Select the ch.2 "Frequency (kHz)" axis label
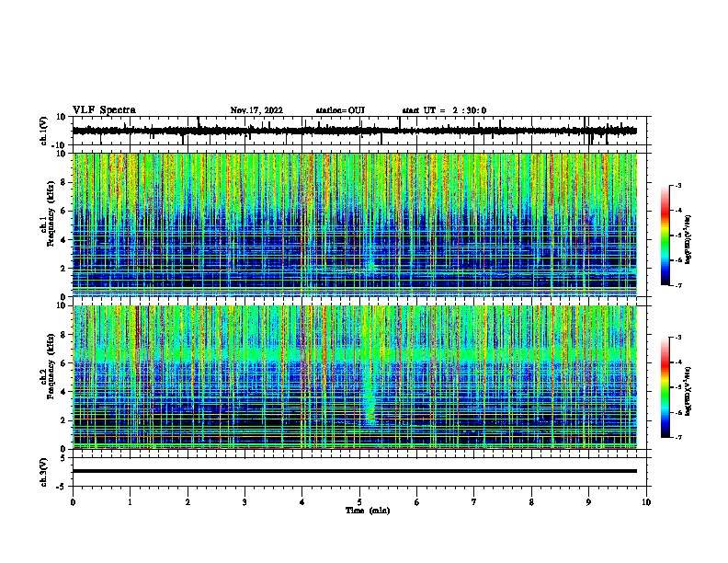Viewport: 728px width, 563px height. [x=51, y=366]
